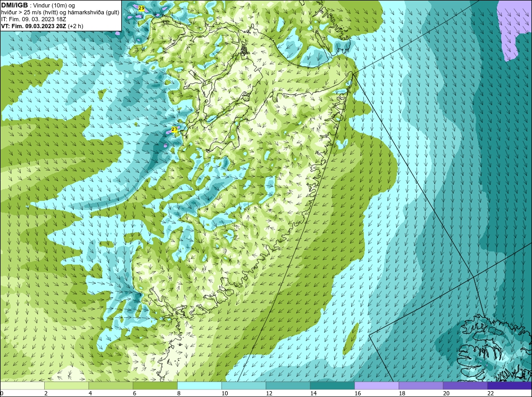This screenshot has width=532, height=397.
Task: Select the 0-2 m/s pale legend swatch
Action: click(22, 386)
